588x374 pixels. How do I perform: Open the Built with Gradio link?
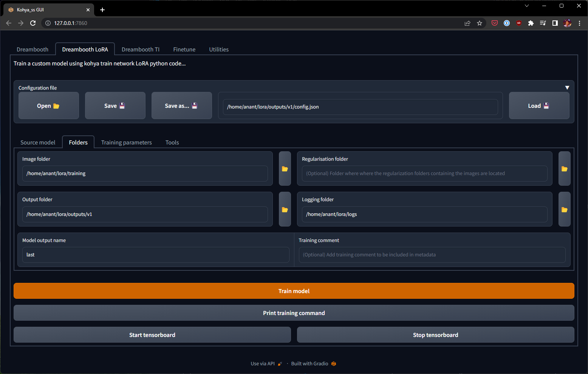click(314, 364)
